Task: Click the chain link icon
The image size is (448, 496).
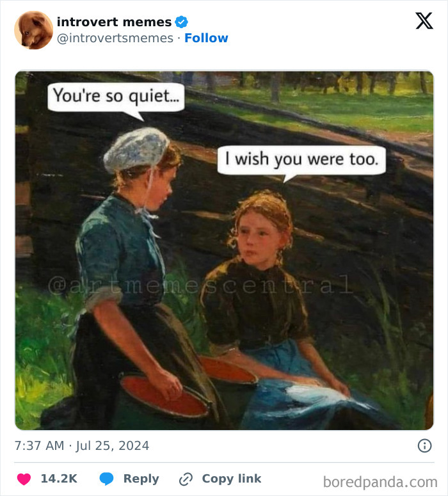Action: pos(186,479)
